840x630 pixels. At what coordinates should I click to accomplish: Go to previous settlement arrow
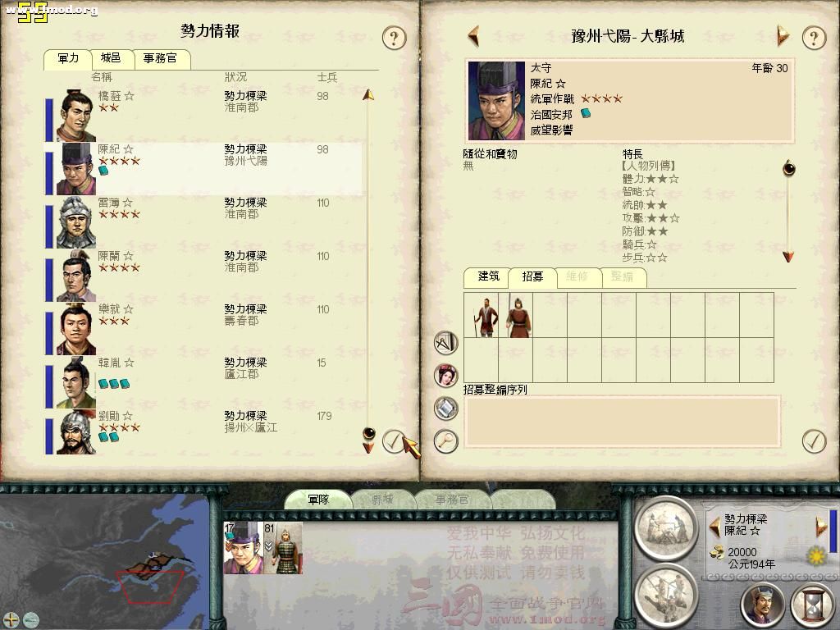point(473,36)
